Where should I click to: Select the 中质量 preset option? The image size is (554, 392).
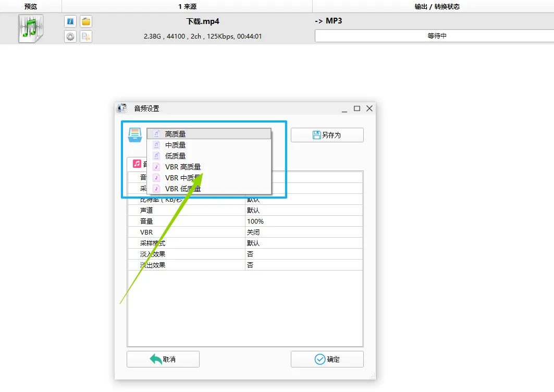[x=209, y=145]
